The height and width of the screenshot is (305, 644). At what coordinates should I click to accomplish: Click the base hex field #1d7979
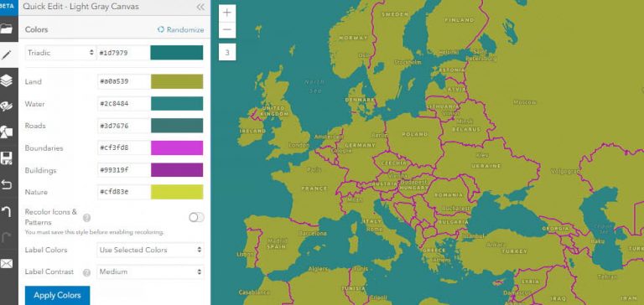(123, 53)
